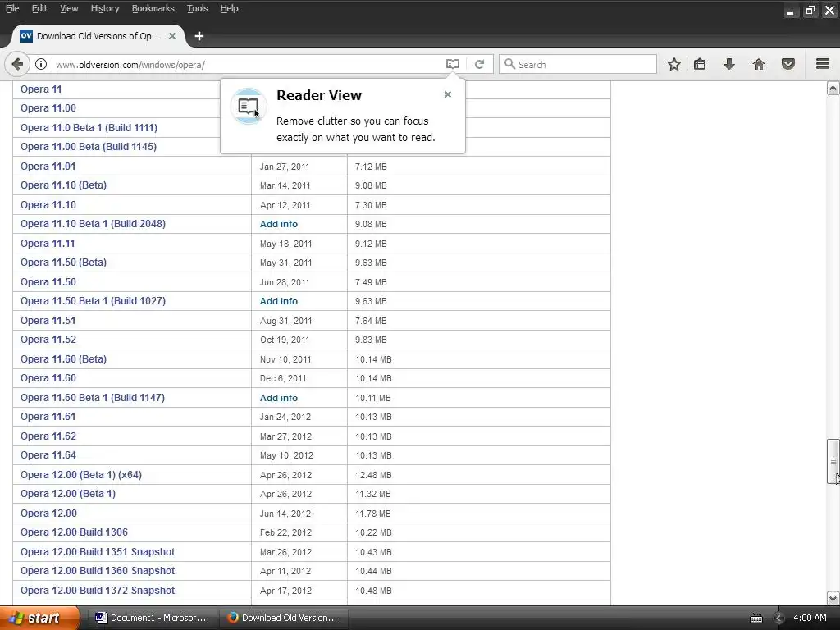This screenshot has height=630, width=840.
Task: Toggle Reader View icon in address bar
Action: (x=453, y=64)
